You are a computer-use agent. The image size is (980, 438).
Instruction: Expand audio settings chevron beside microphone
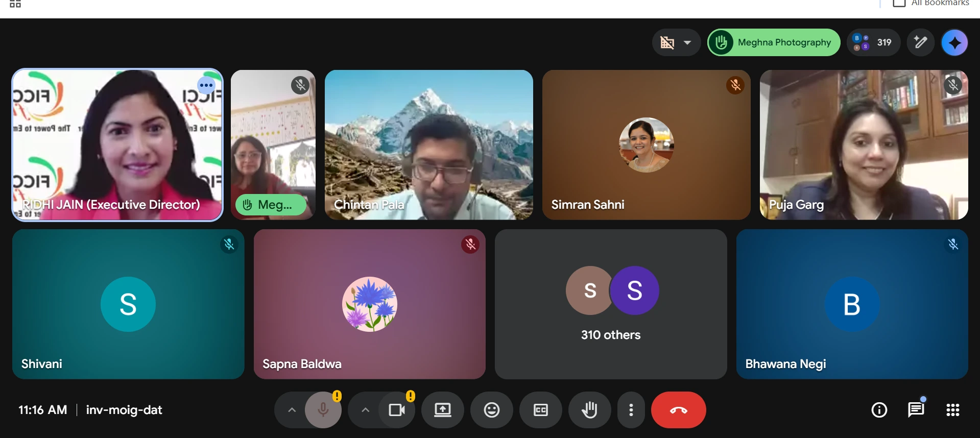click(292, 410)
